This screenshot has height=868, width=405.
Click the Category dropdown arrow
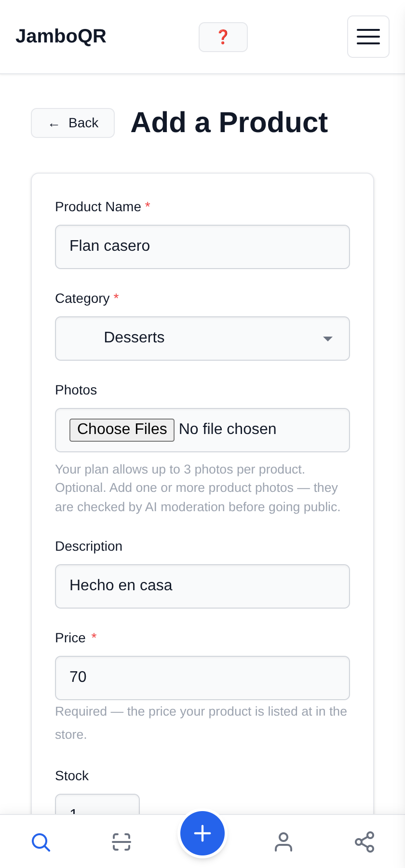(328, 339)
